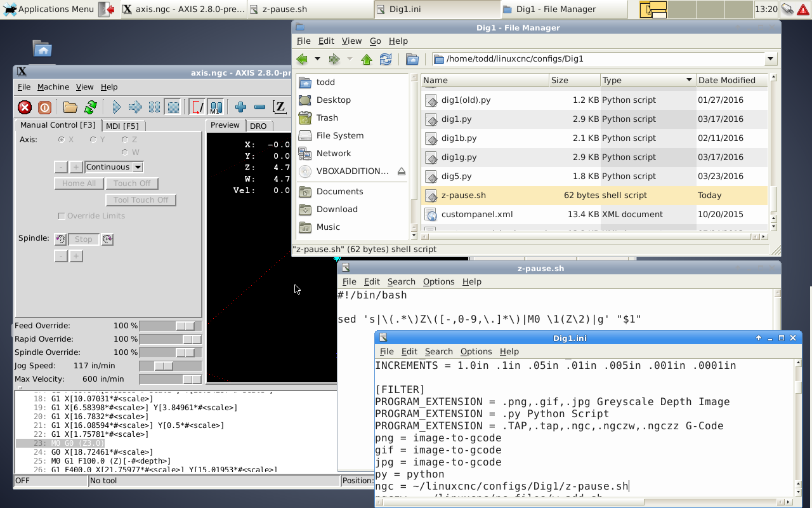The height and width of the screenshot is (508, 812).
Task: Open back history dropdown arrow in file manager
Action: (318, 59)
